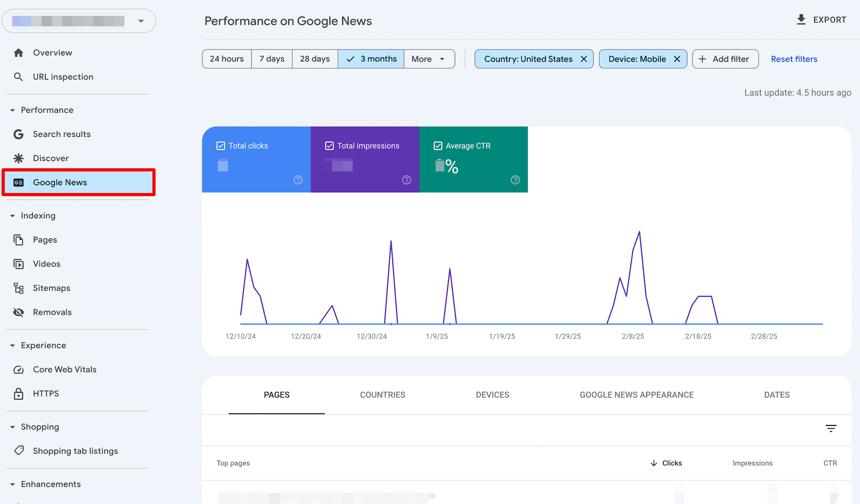Open the HTTPS report
Image resolution: width=860 pixels, height=504 pixels.
46,394
